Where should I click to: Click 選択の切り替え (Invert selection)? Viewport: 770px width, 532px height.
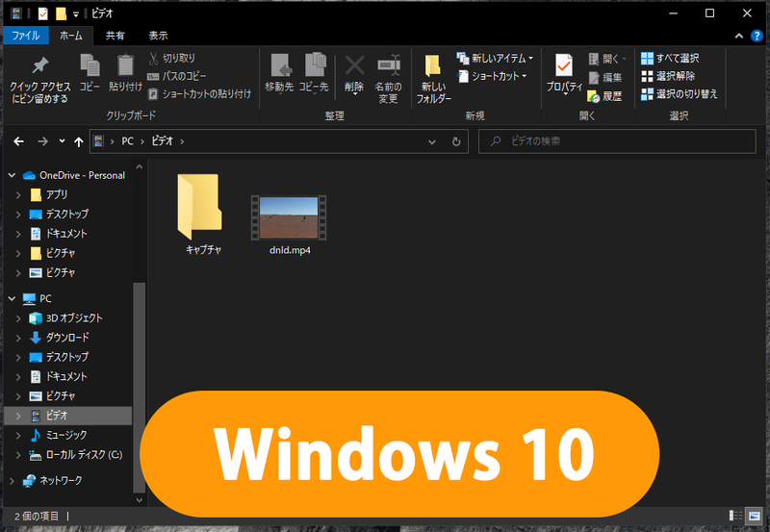click(680, 93)
